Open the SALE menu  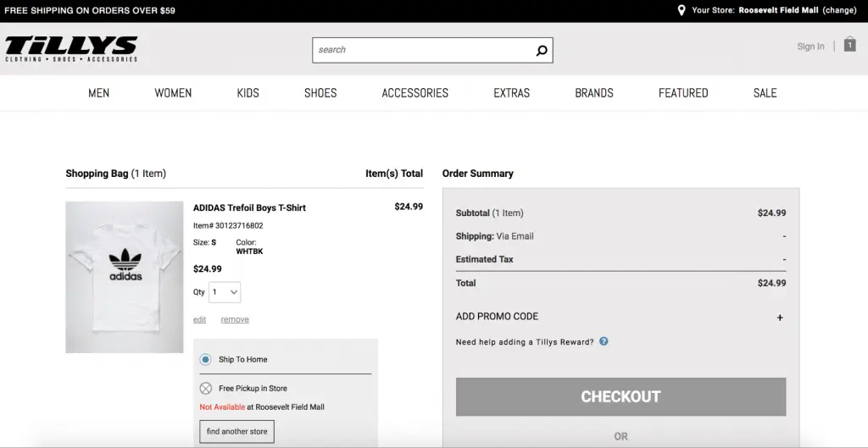(765, 93)
